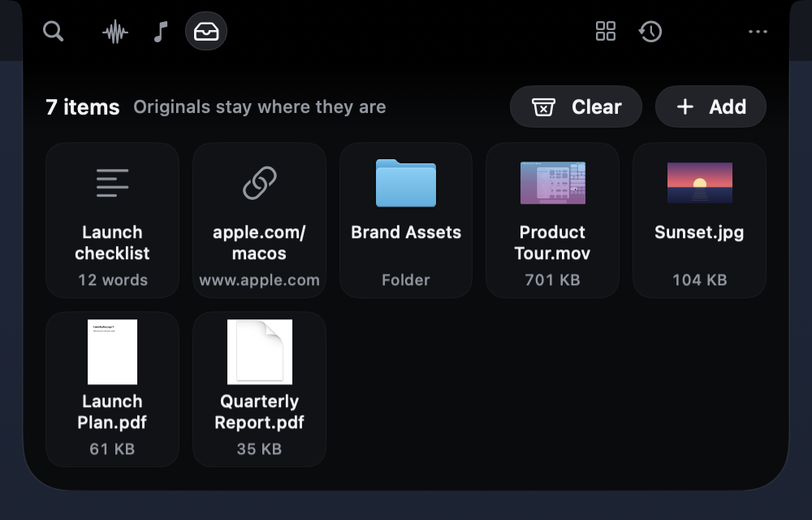Switch to the audio waveform tab
This screenshot has width=812, height=520.
pyautogui.click(x=115, y=32)
